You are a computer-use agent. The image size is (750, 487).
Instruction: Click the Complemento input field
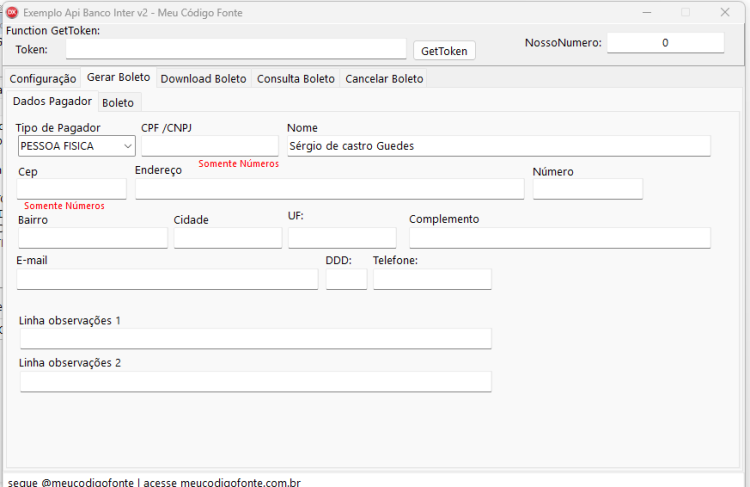[x=560, y=238]
